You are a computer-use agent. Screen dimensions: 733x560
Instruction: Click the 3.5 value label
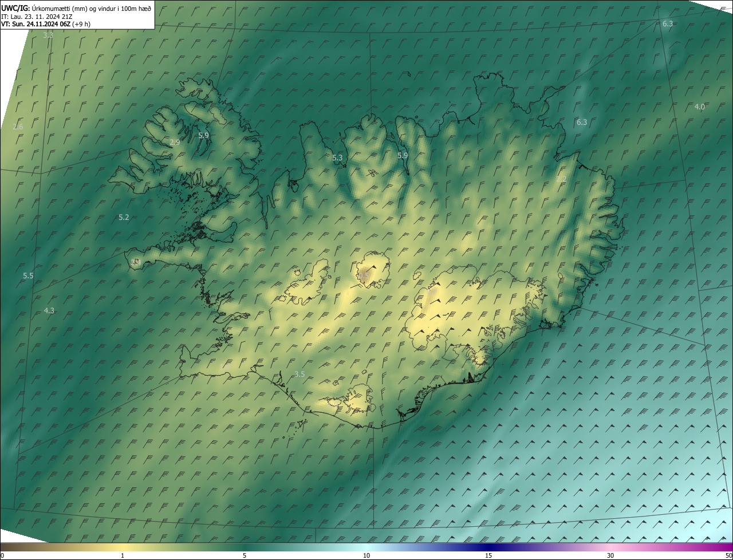pyautogui.click(x=299, y=374)
